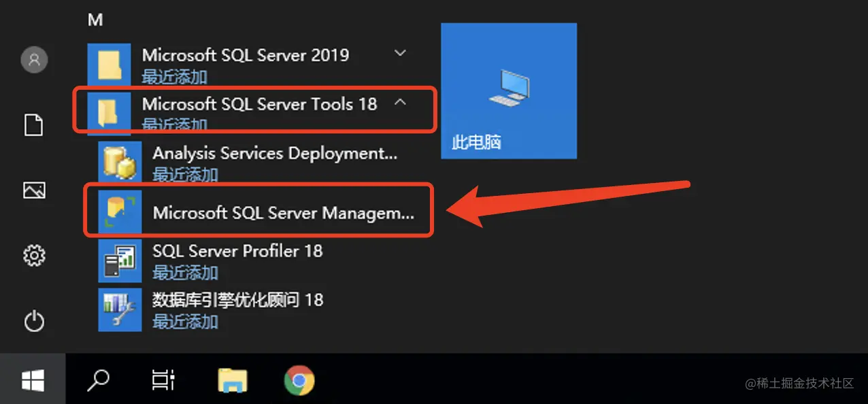Click SQL Server Management Studio icon
The height and width of the screenshot is (404, 868).
click(x=120, y=211)
